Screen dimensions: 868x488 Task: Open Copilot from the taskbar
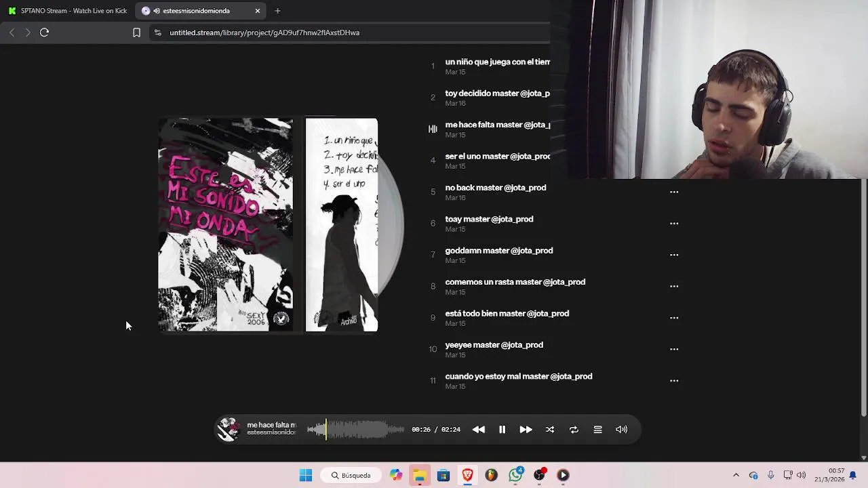396,475
